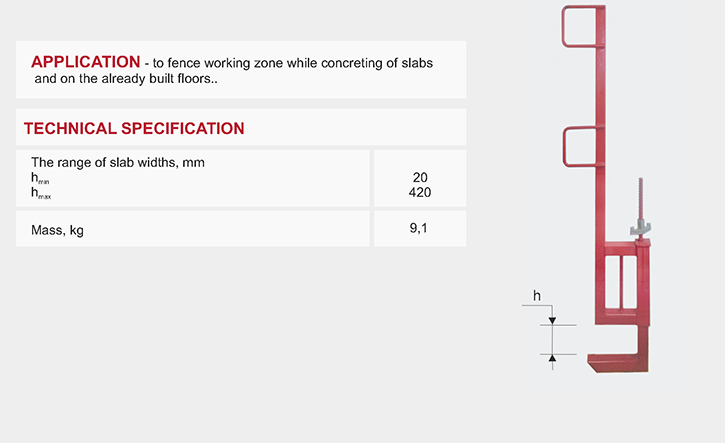
Task: Click the upper downward dimension arrow
Action: [x=551, y=318]
